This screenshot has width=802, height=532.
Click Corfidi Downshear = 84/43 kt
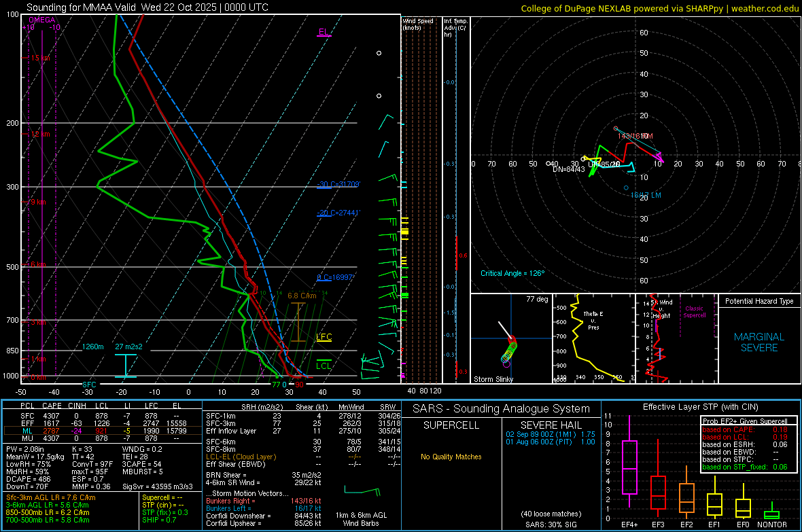click(264, 516)
